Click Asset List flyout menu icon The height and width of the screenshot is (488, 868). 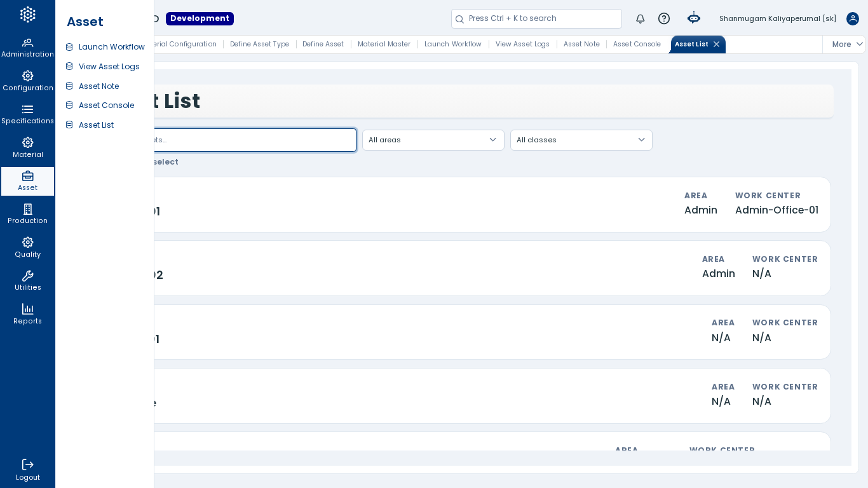69,125
